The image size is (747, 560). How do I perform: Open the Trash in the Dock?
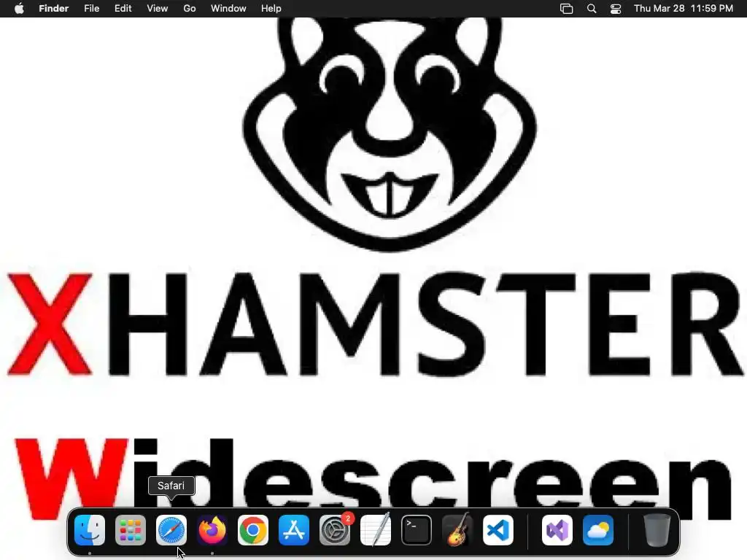(x=657, y=530)
